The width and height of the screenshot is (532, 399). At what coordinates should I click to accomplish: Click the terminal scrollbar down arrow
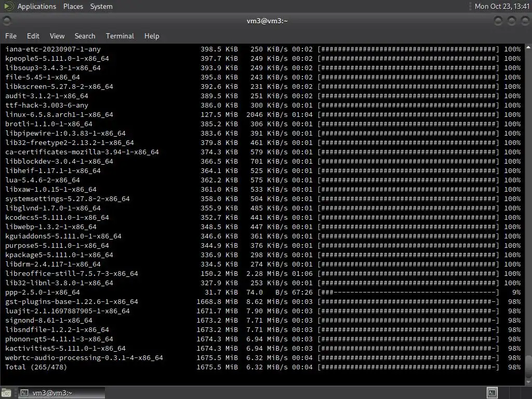(x=528, y=382)
